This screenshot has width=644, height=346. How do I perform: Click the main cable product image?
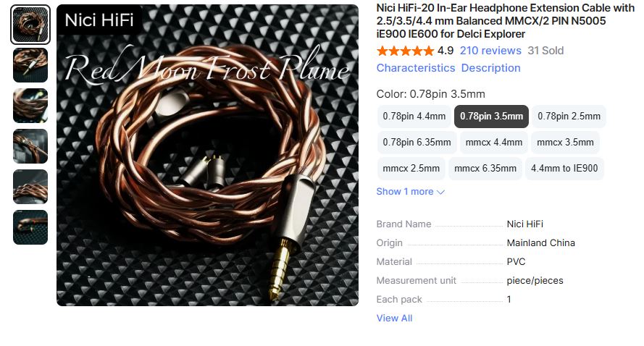(207, 155)
